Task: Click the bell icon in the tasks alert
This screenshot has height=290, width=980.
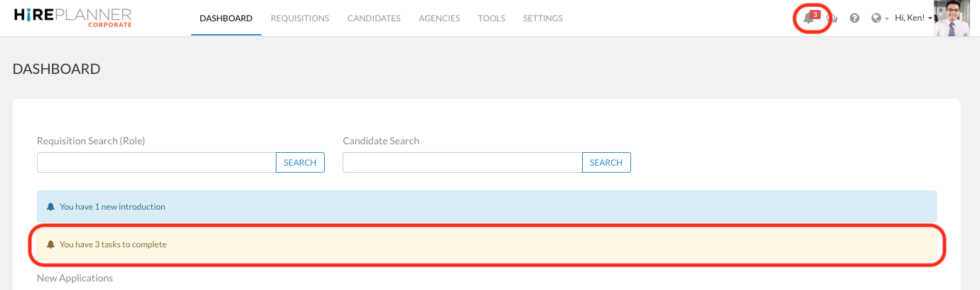Action: click(x=50, y=245)
